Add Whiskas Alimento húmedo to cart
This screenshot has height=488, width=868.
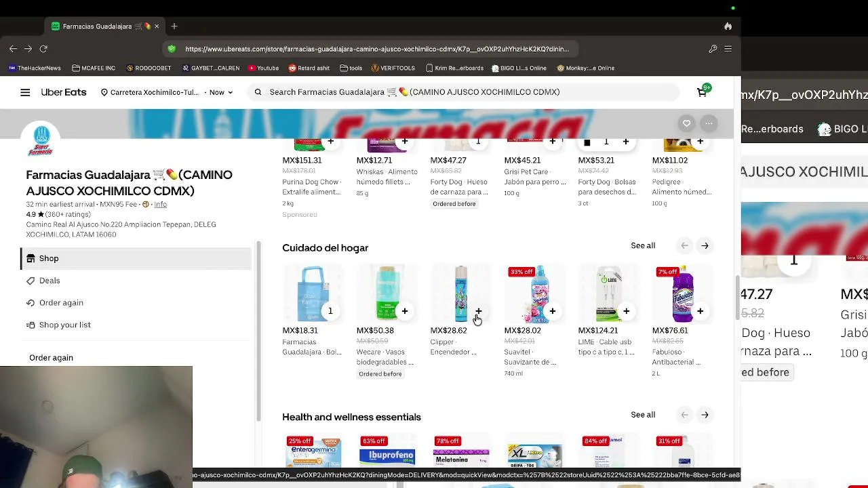pos(404,142)
